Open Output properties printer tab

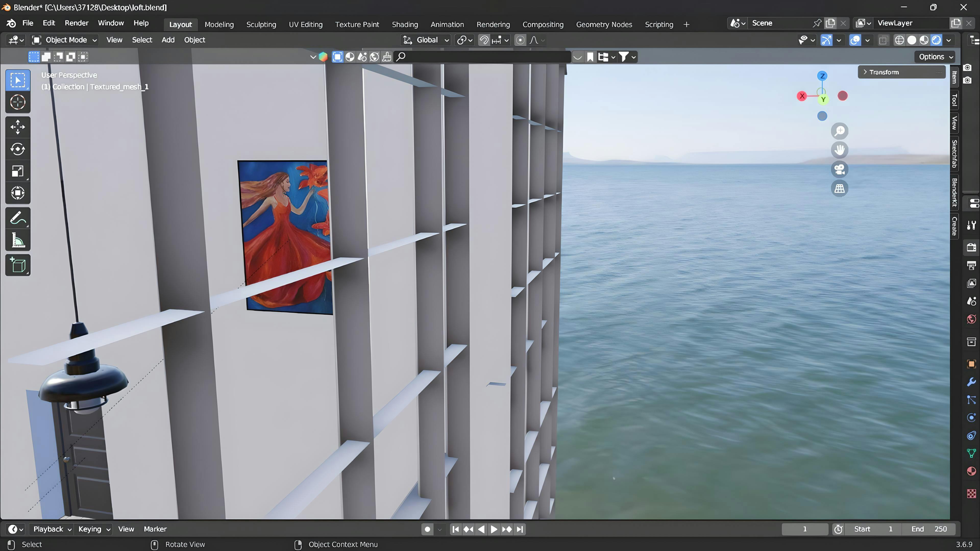pyautogui.click(x=971, y=265)
